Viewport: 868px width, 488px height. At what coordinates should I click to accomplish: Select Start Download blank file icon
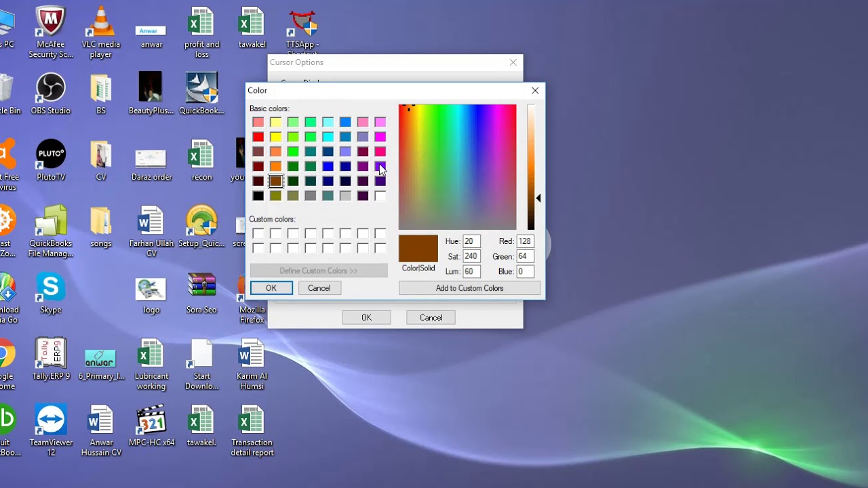click(201, 365)
